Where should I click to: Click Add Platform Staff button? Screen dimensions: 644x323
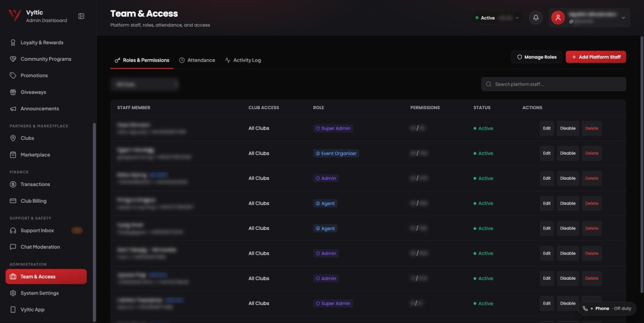tap(596, 57)
